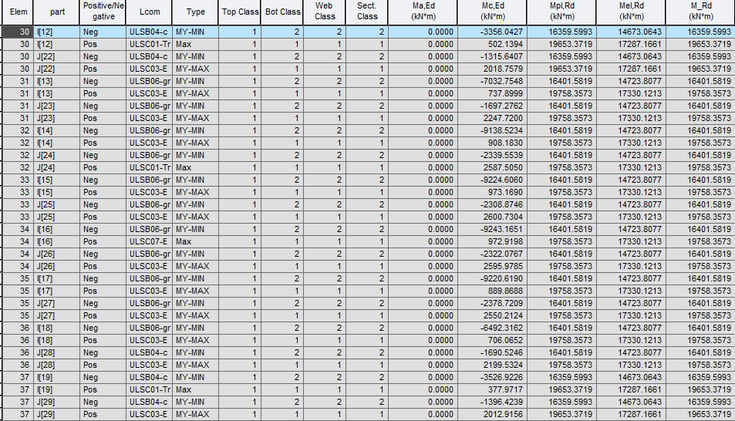Click the Ma,Ed (kN*m) column header
This screenshot has width=735, height=421.
click(423, 12)
